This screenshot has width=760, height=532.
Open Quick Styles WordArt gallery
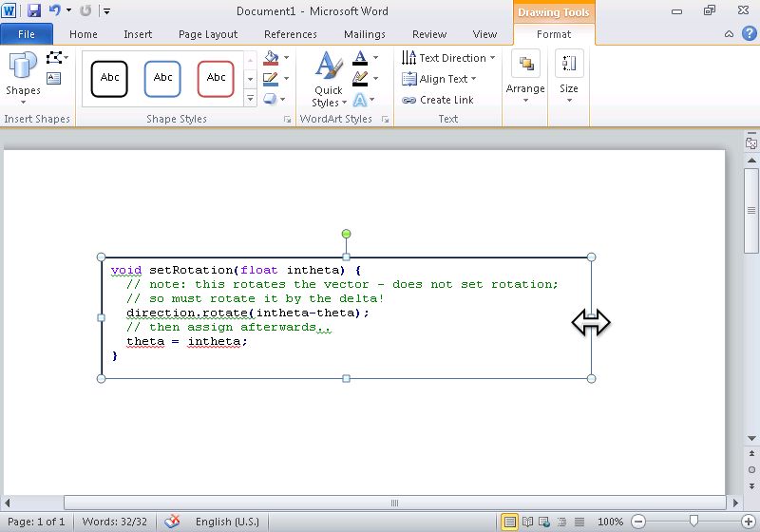pos(329,79)
